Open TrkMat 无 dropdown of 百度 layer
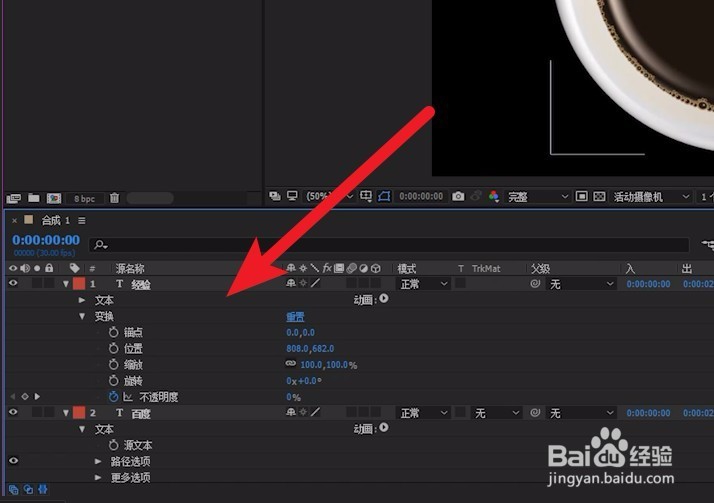This screenshot has width=714, height=503. [496, 413]
